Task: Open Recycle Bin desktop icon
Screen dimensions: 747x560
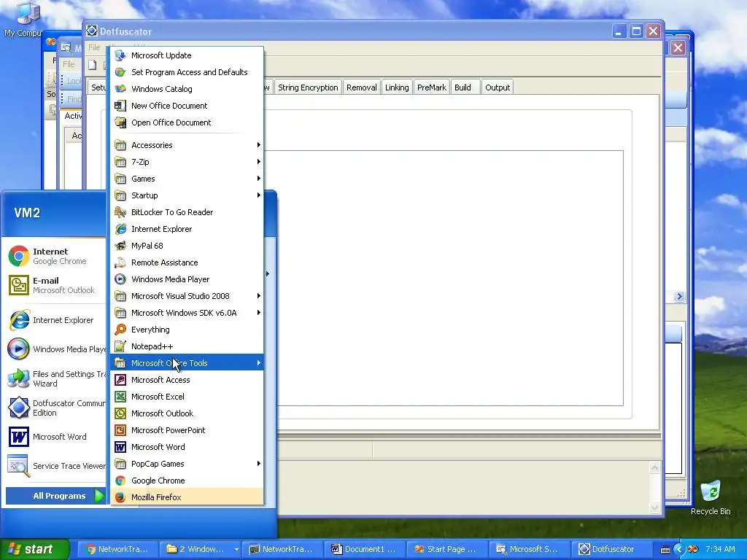Action: (711, 497)
